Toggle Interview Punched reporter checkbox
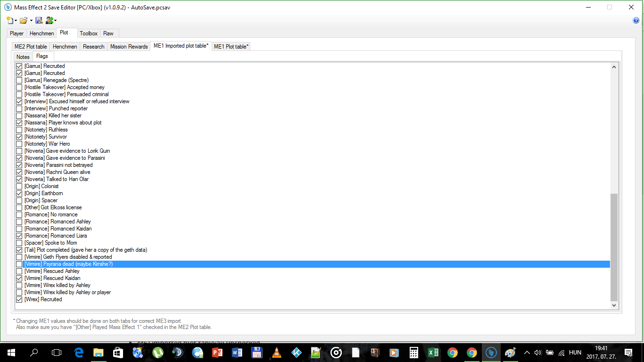Image resolution: width=644 pixels, height=362 pixels. (x=19, y=108)
